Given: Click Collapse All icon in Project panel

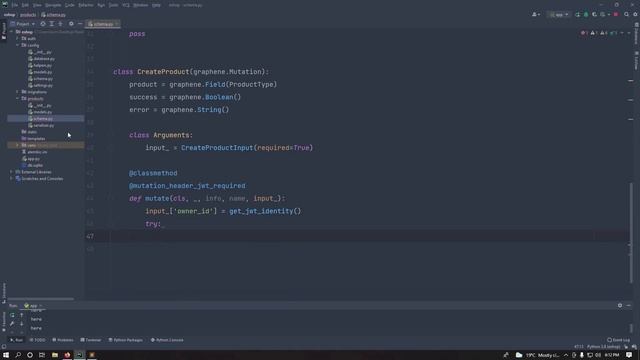Looking at the screenshot, I should (60, 24).
